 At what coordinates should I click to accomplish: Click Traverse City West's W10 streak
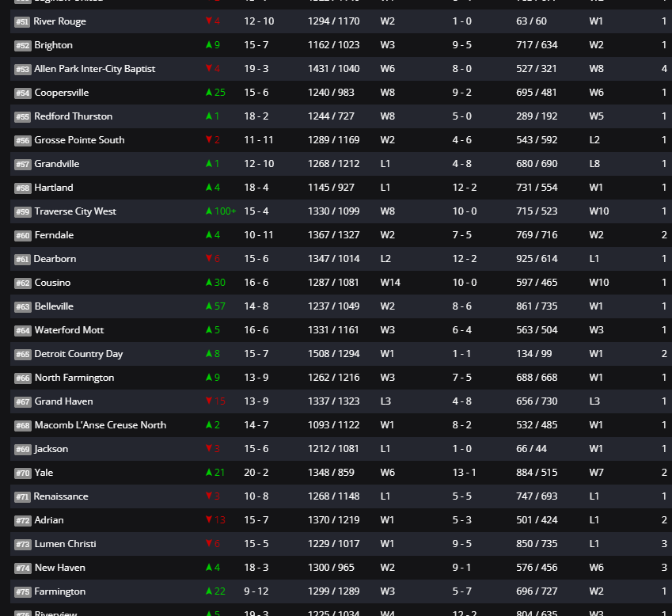(598, 211)
